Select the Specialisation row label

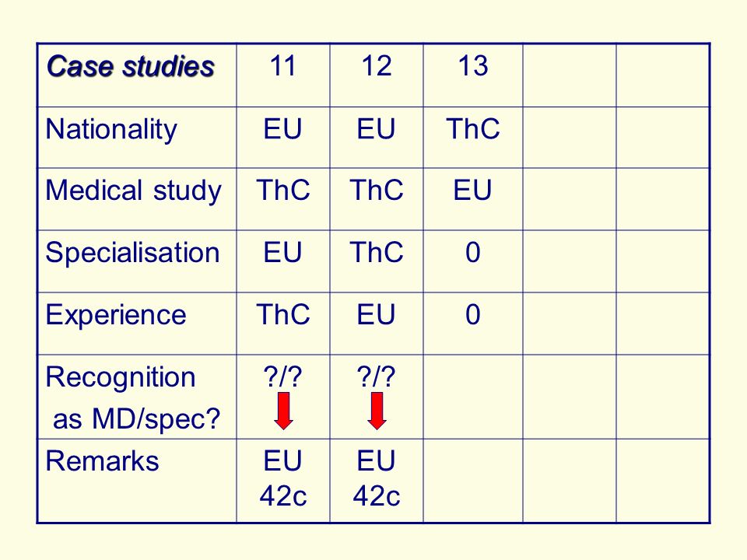[x=132, y=252]
